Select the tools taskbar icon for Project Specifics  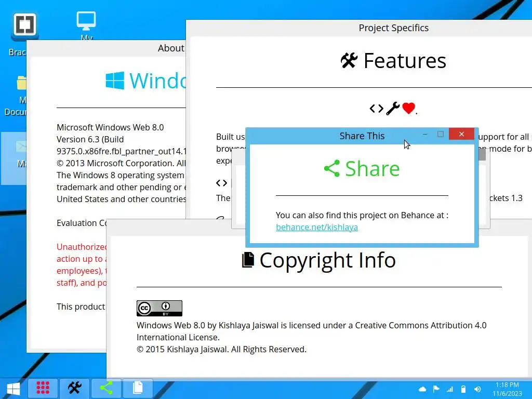point(75,388)
